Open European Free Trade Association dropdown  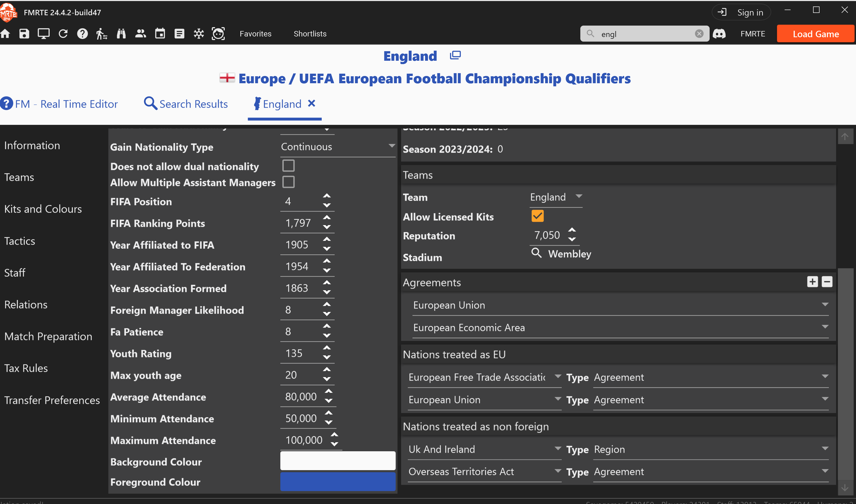click(485, 377)
